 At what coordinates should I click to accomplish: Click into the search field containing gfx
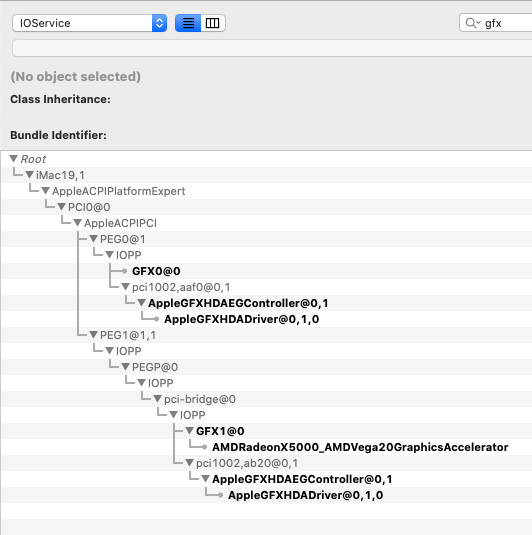(496, 23)
